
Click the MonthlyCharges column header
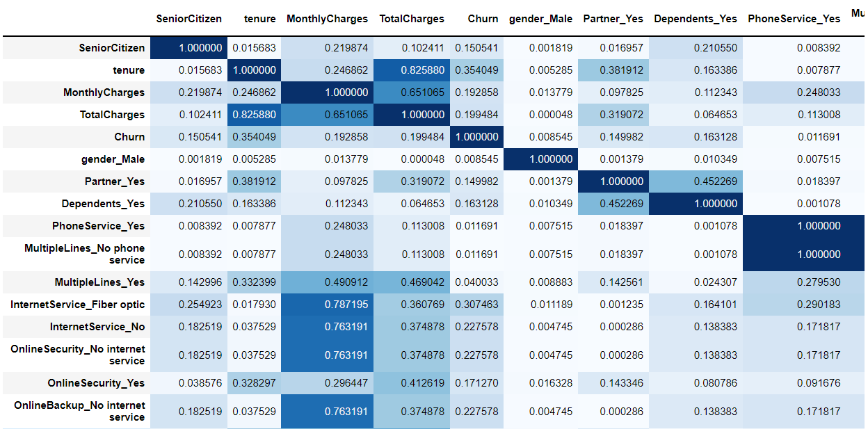327,19
